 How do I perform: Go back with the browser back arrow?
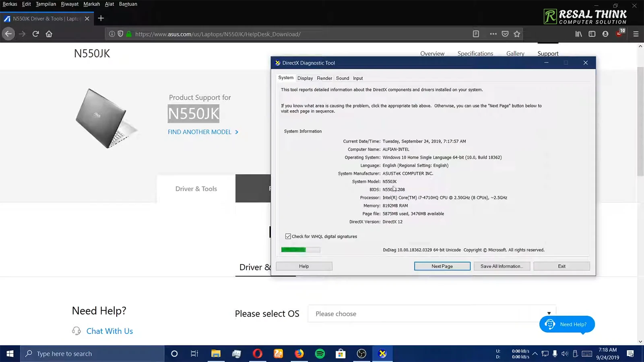(8, 34)
